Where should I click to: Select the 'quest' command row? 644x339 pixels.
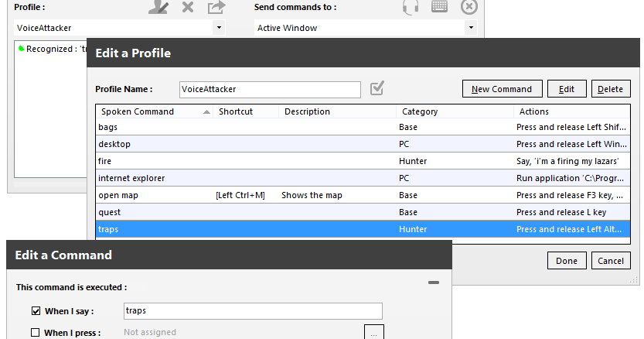pyautogui.click(x=363, y=212)
